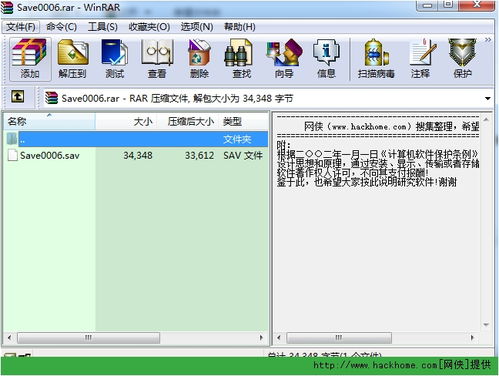Open the 查找 (Find) binoculars tool
499x376 pixels.
[241, 59]
